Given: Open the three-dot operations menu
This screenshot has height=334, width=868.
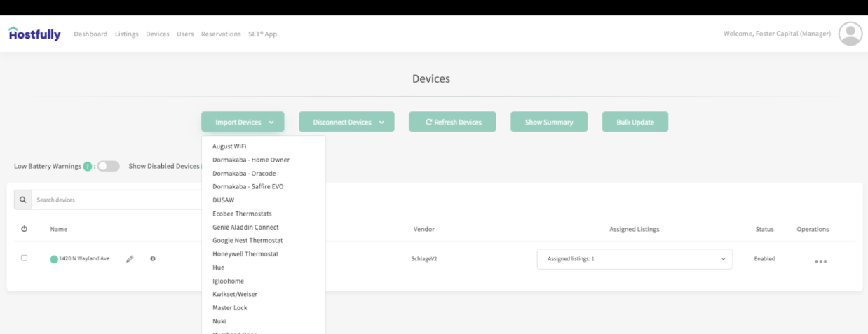Looking at the screenshot, I should pyautogui.click(x=820, y=262).
